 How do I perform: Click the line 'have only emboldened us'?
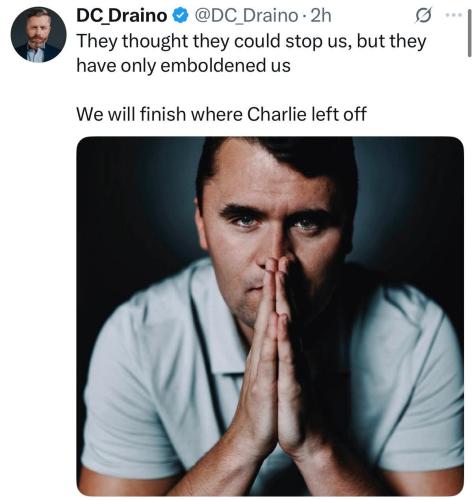click(x=183, y=65)
